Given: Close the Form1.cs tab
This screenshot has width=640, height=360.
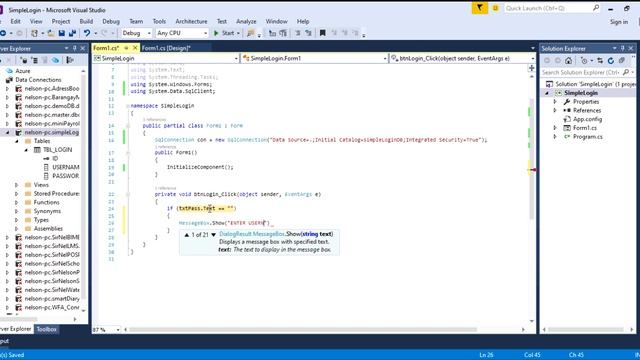Looking at the screenshot, I should [x=135, y=48].
